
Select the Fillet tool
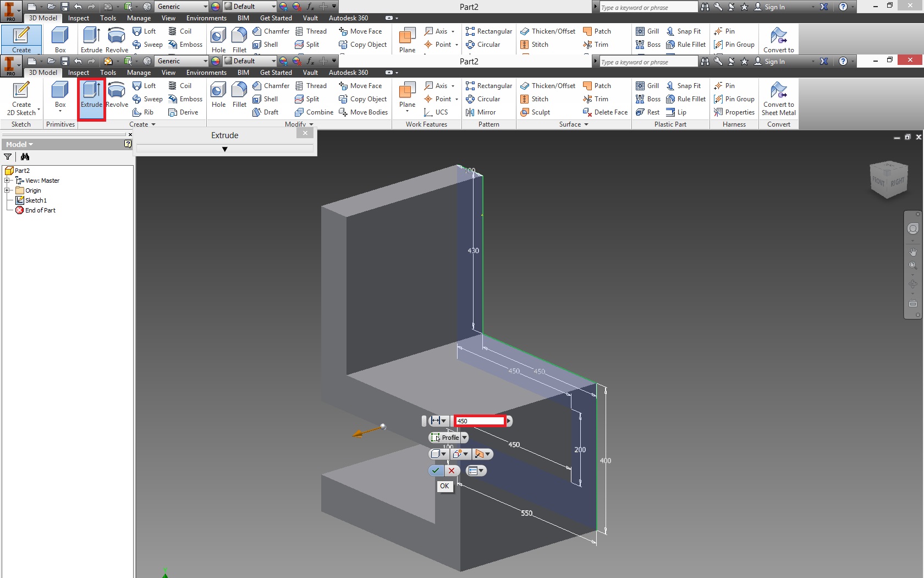pyautogui.click(x=239, y=94)
